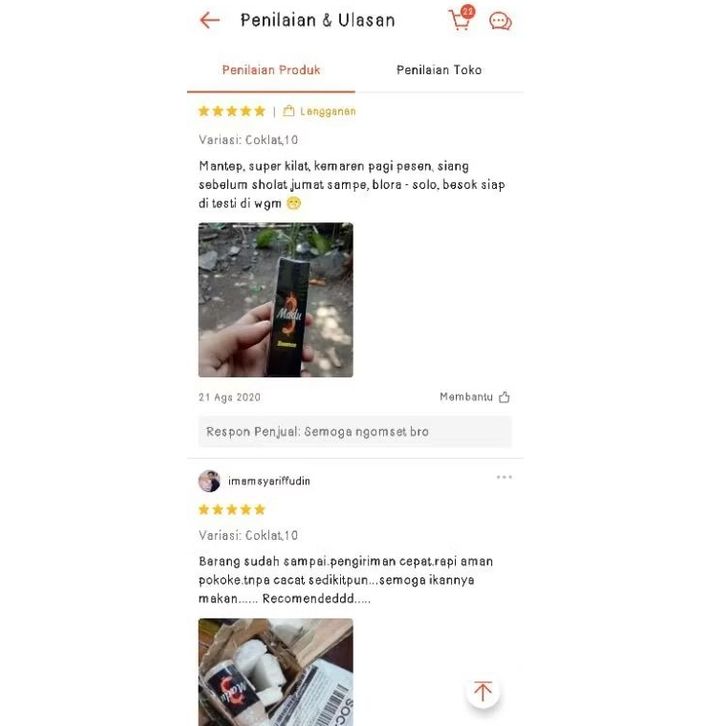Go back using the arrow icon
The height and width of the screenshot is (726, 726).
point(209,20)
